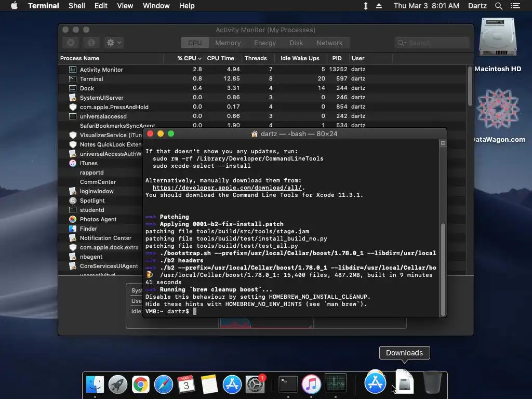The image size is (532, 399).
Task: Open Notes app in the Dock
Action: (209, 384)
